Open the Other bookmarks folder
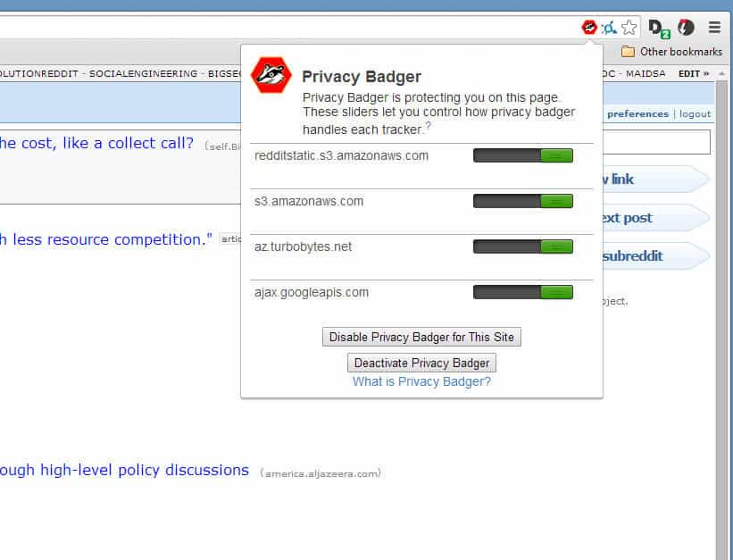This screenshot has width=733, height=560. (671, 52)
